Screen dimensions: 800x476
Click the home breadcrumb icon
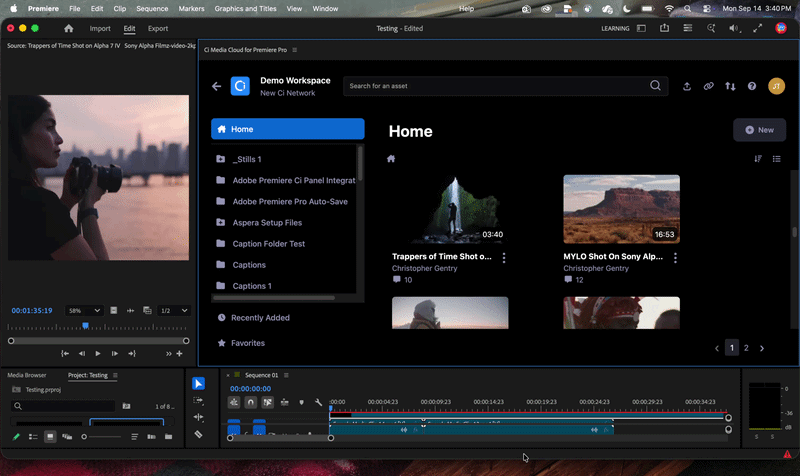[x=391, y=159]
